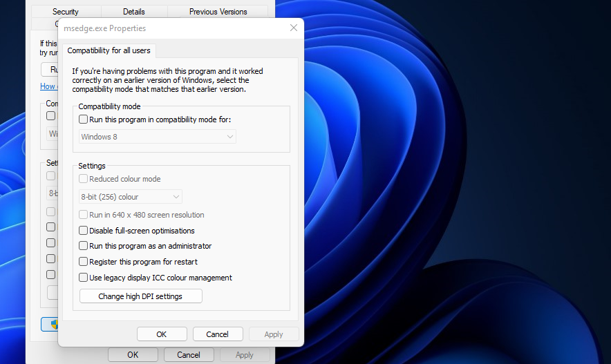Viewport: 611px width, 364px height.
Task: Open the 8-bit (256) colour dropdown
Action: coord(130,197)
